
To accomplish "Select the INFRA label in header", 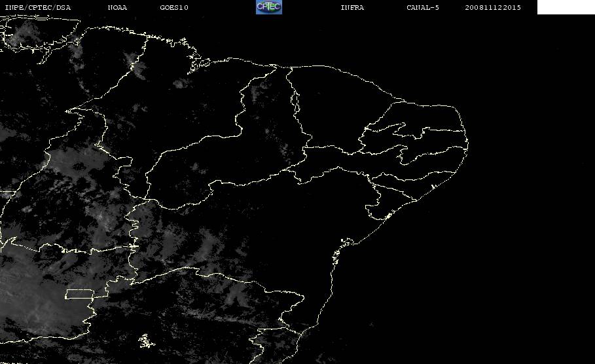I will click(x=352, y=7).
